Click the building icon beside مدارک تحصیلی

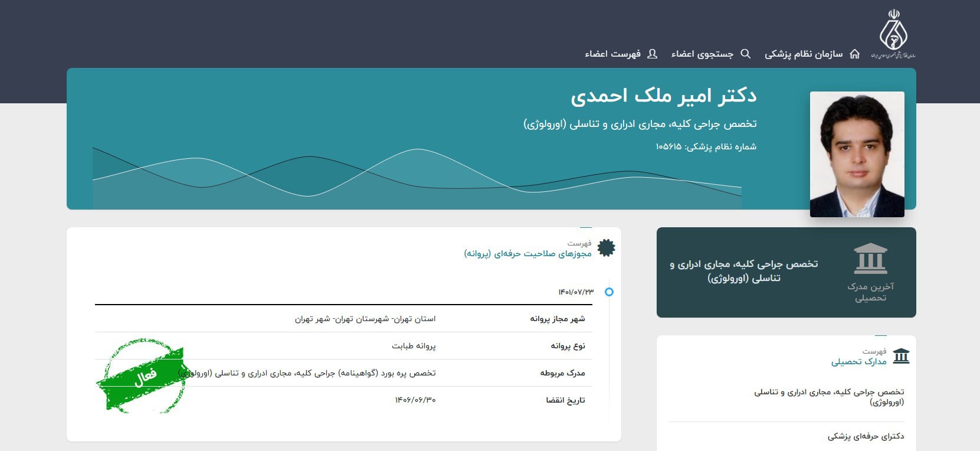(901, 356)
